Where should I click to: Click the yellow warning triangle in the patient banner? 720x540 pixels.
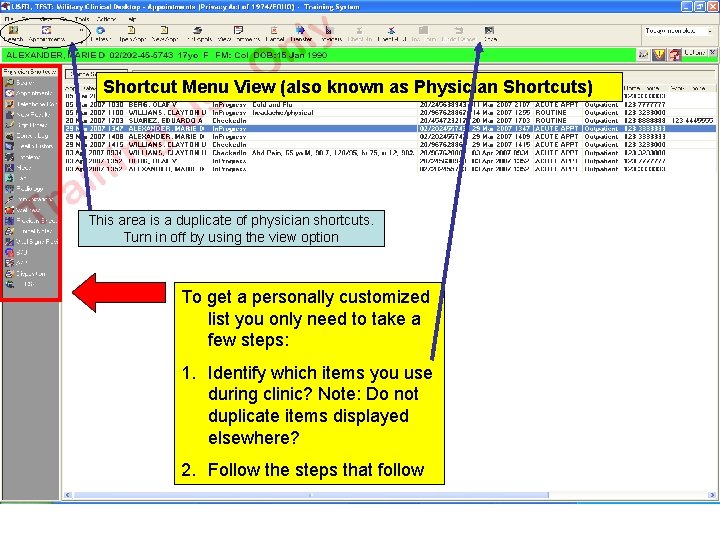click(x=659, y=55)
